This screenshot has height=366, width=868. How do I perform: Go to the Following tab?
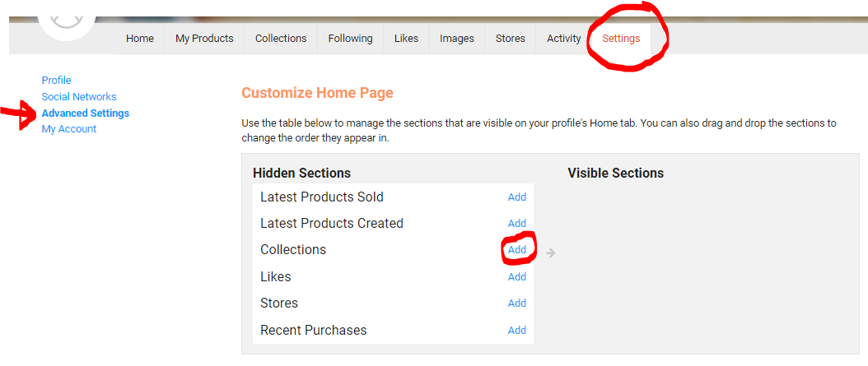(350, 39)
